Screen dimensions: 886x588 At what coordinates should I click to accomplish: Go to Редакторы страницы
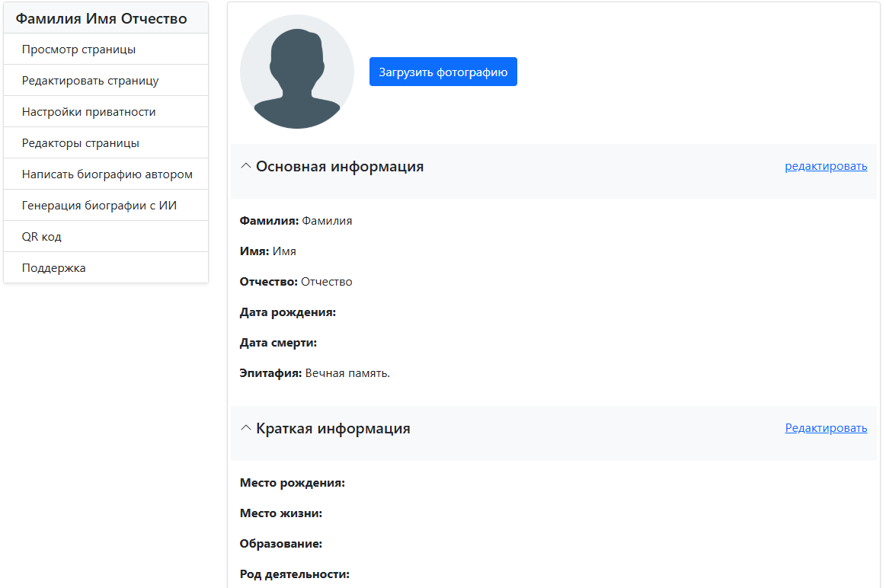pos(106,142)
